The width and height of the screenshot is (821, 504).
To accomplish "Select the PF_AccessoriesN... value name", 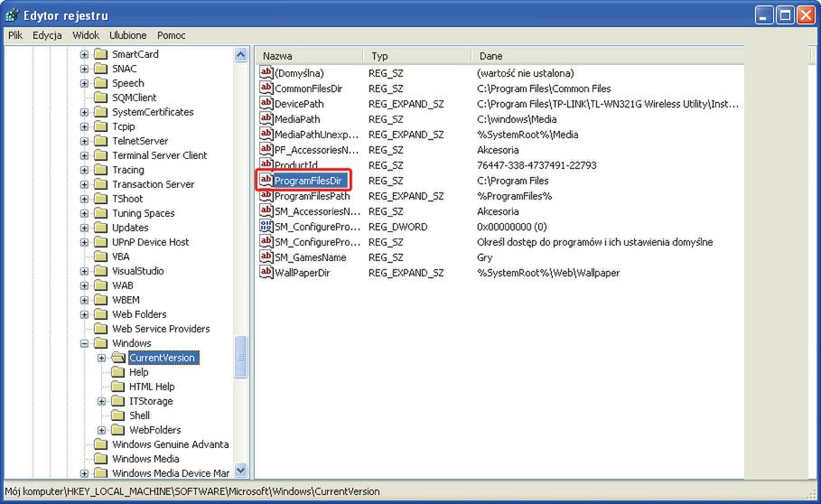I will pos(317,150).
